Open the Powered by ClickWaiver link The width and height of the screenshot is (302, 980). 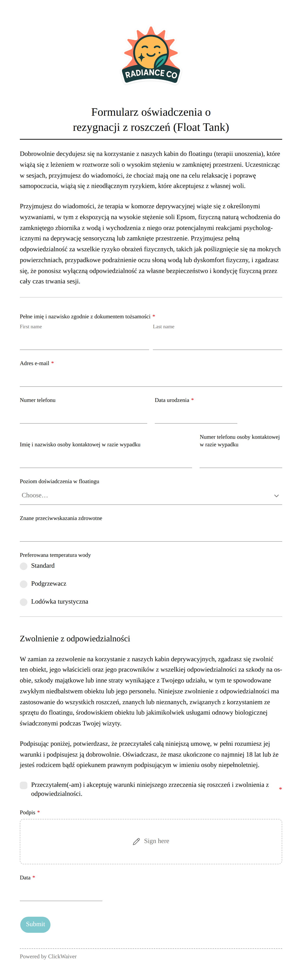[48, 956]
